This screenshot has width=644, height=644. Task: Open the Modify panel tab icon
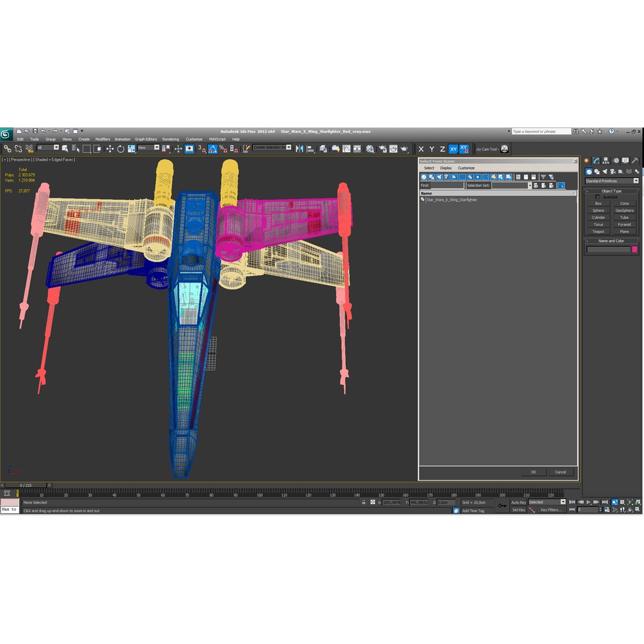[x=596, y=160]
